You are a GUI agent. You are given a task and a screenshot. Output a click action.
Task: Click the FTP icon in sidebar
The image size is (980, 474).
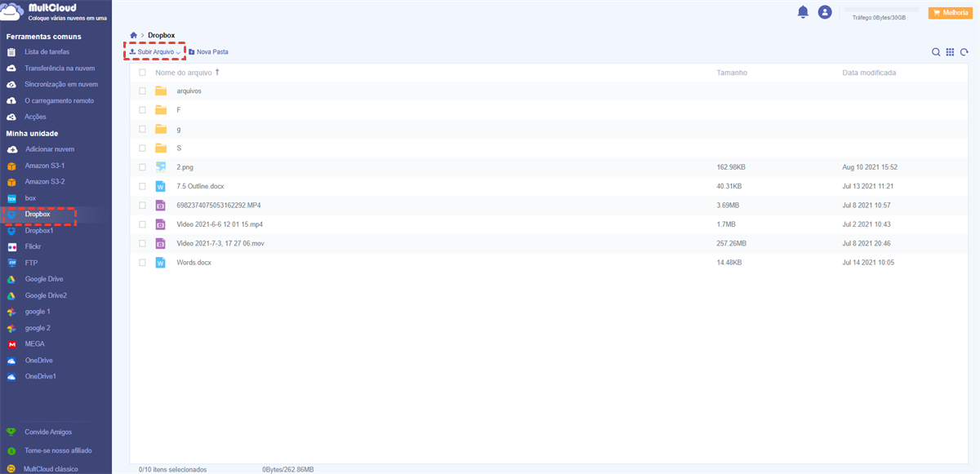[11, 263]
